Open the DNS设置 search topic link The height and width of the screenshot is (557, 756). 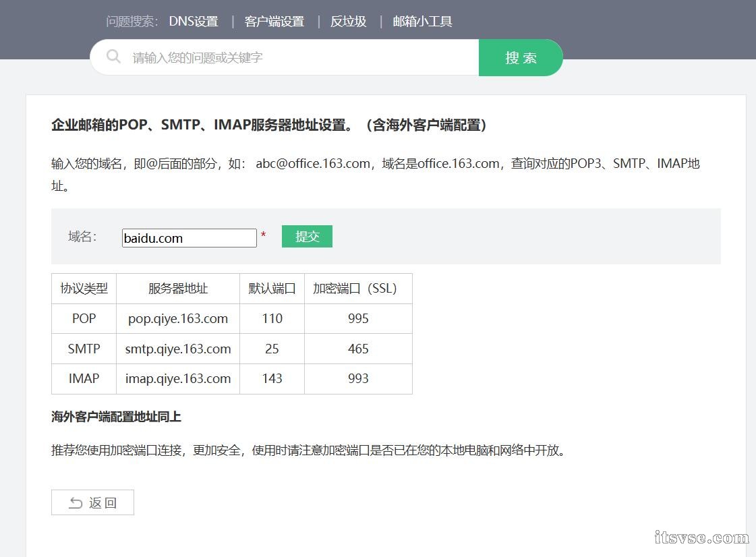click(194, 21)
